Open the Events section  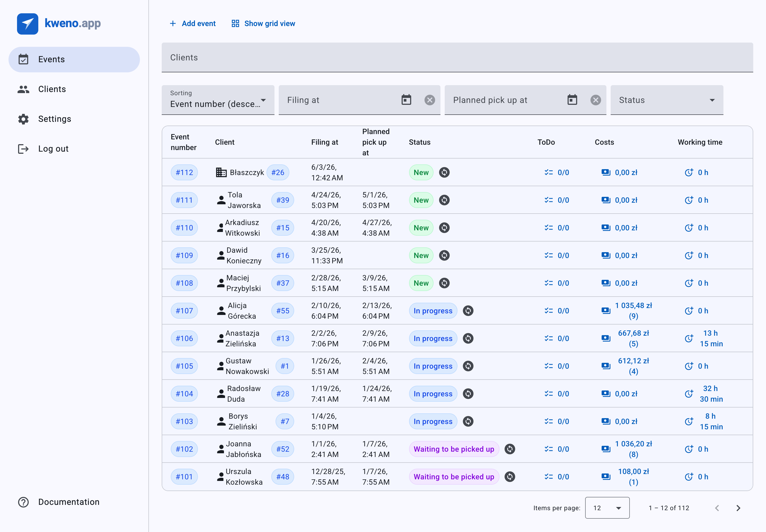(x=74, y=59)
